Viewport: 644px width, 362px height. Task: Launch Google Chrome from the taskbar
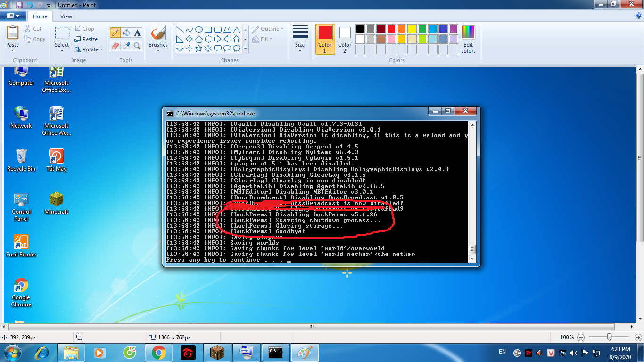(x=158, y=353)
